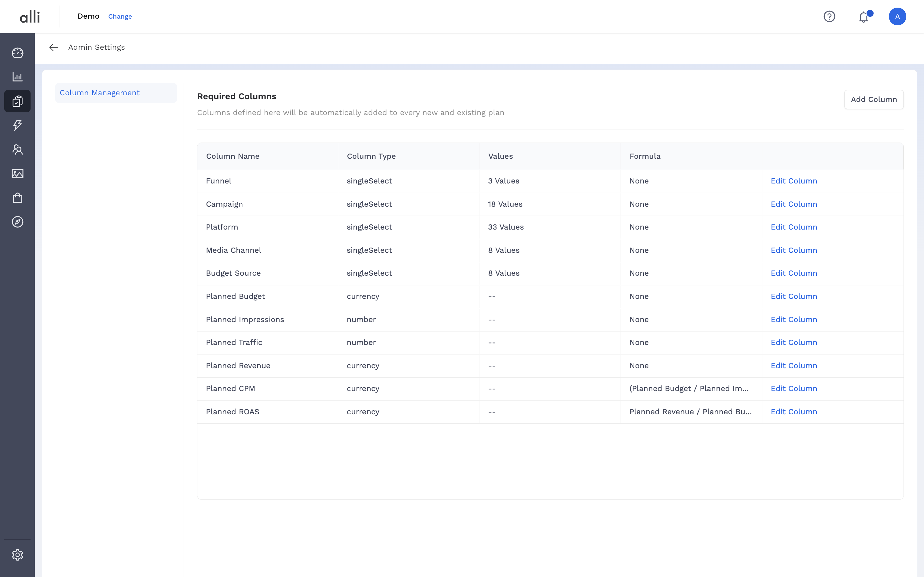924x577 pixels.
Task: Click the shopping bag sidebar icon
Action: tap(17, 198)
